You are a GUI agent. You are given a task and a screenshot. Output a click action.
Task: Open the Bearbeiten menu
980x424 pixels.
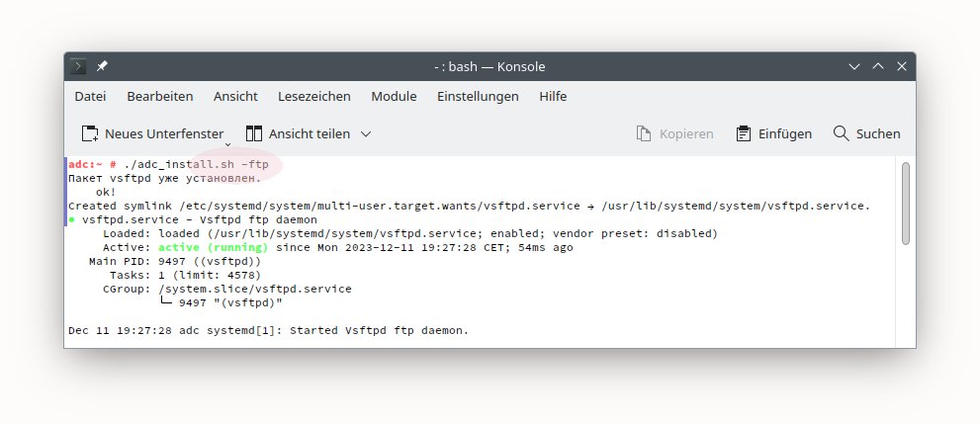[x=160, y=96]
